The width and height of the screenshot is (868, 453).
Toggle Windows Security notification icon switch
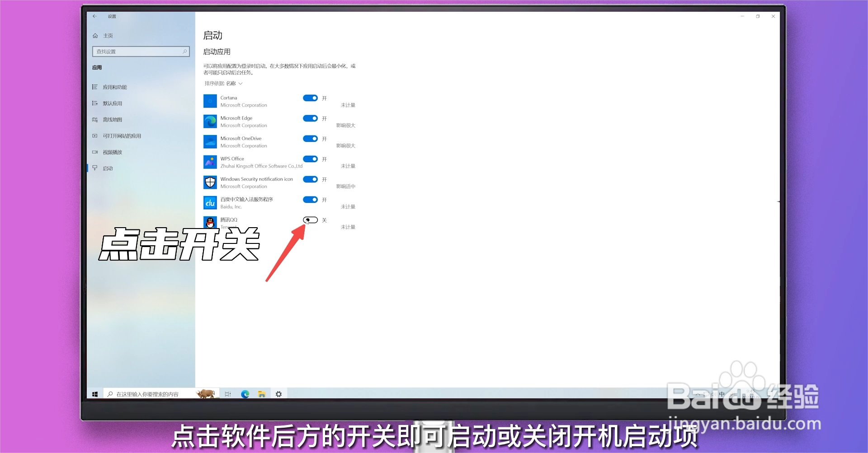tap(311, 179)
